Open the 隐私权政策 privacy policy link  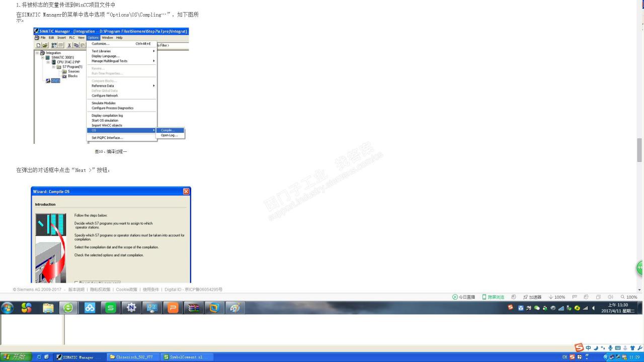tap(100, 290)
